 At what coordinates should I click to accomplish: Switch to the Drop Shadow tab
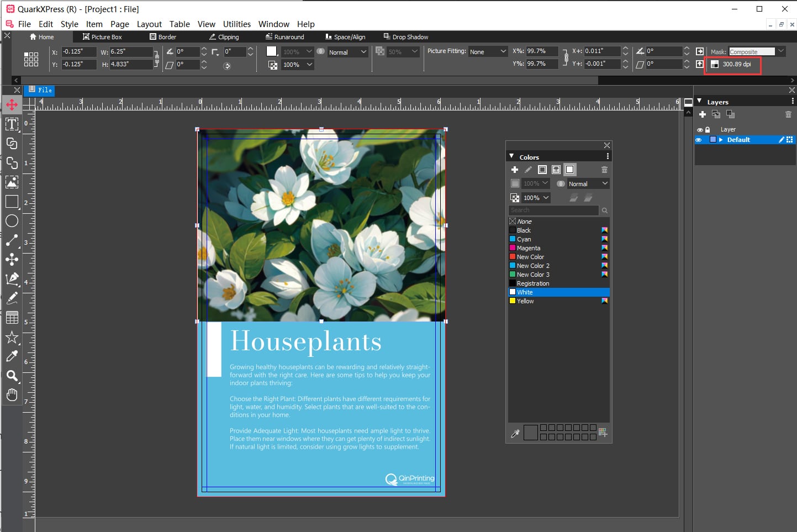pyautogui.click(x=406, y=36)
